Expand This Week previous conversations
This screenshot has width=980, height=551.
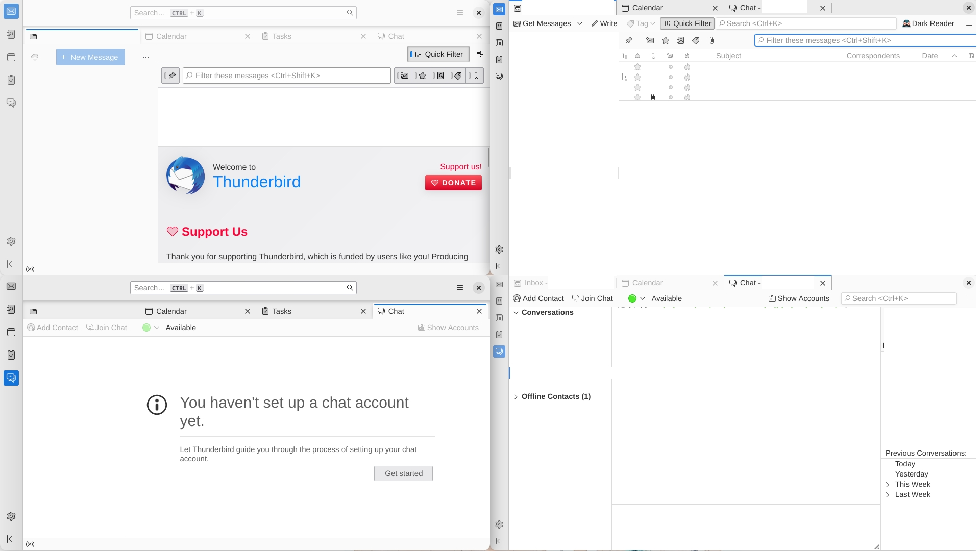(x=888, y=484)
